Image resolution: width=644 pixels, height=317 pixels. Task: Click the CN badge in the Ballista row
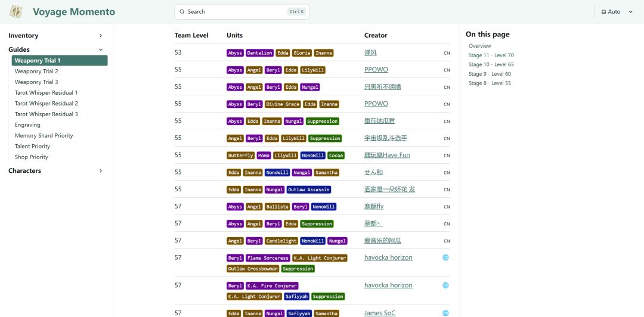click(x=447, y=207)
